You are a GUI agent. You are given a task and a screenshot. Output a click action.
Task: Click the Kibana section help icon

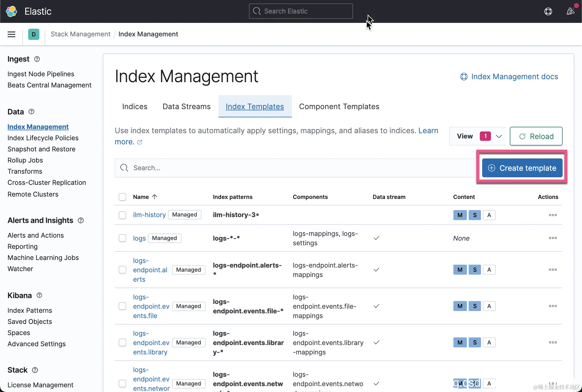tap(39, 295)
